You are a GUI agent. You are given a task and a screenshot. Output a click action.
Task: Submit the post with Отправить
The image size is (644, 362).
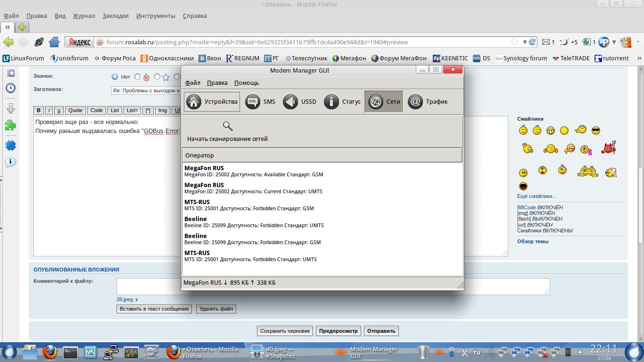(381, 331)
